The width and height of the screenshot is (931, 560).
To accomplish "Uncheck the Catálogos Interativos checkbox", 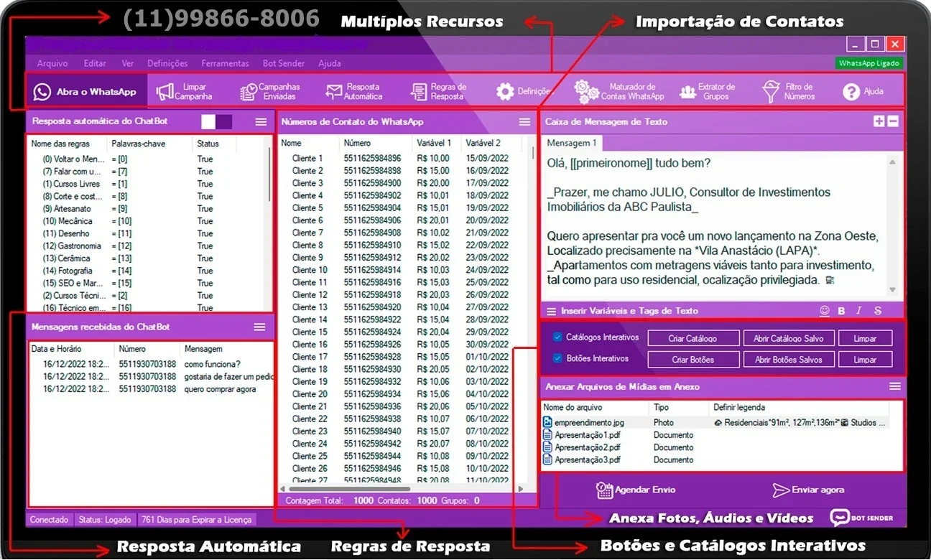I will [x=557, y=337].
